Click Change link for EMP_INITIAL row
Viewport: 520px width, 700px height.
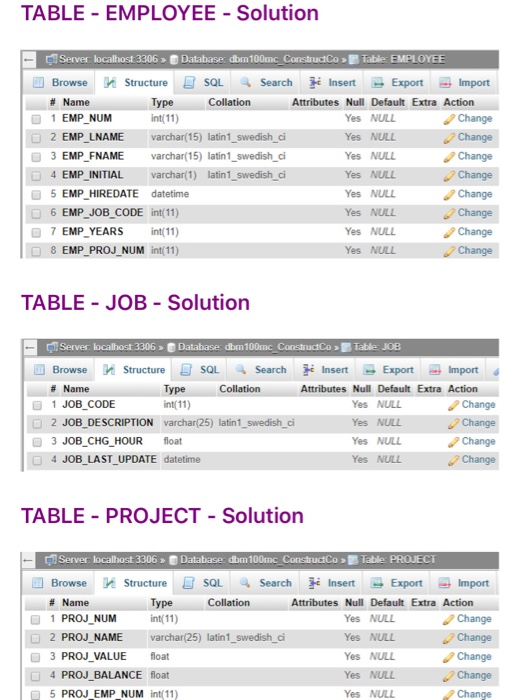(x=475, y=175)
